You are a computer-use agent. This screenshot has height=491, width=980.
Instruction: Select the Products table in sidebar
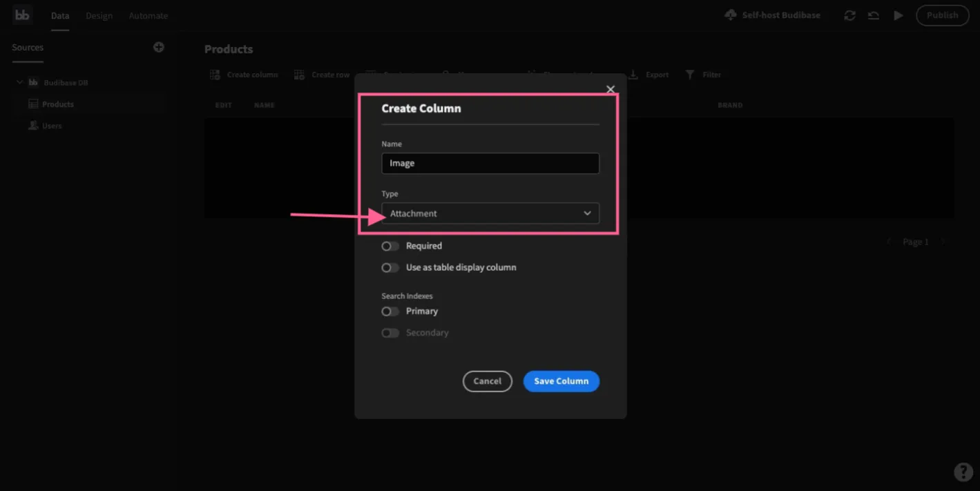click(58, 104)
